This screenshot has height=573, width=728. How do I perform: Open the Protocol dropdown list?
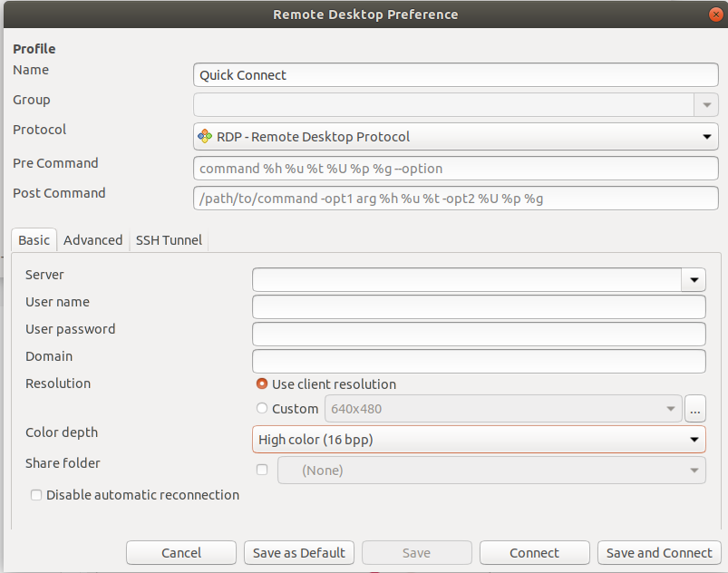tap(706, 137)
